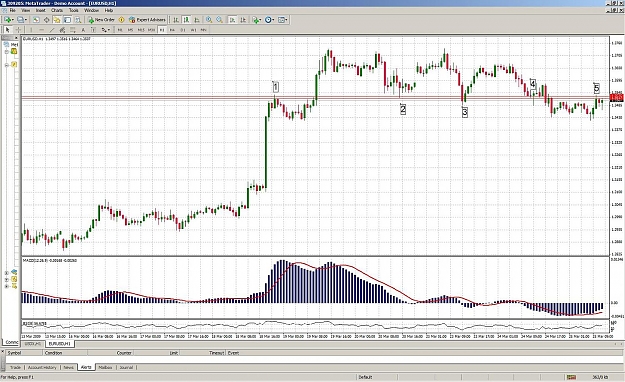Select the Trendline tool
Viewport: 625px width, 382px height.
52,30
